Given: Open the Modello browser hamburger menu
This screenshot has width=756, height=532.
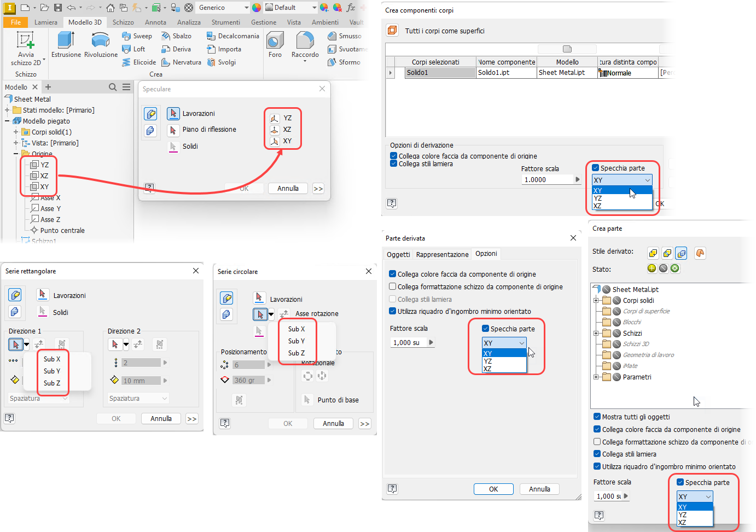Looking at the screenshot, I should [126, 87].
